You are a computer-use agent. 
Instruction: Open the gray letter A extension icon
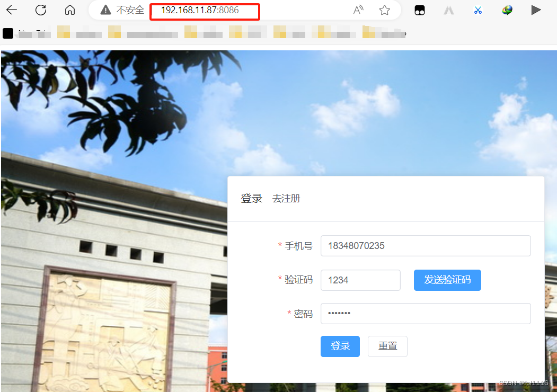[x=449, y=10]
